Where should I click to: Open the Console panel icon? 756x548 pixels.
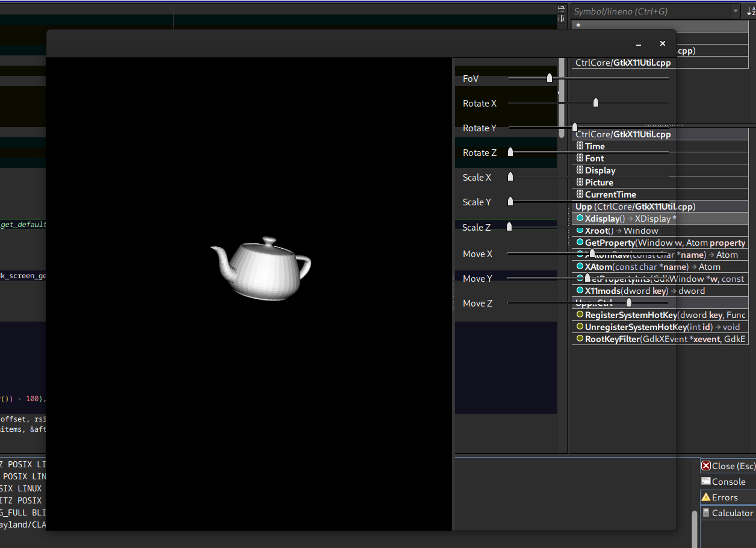[706, 481]
